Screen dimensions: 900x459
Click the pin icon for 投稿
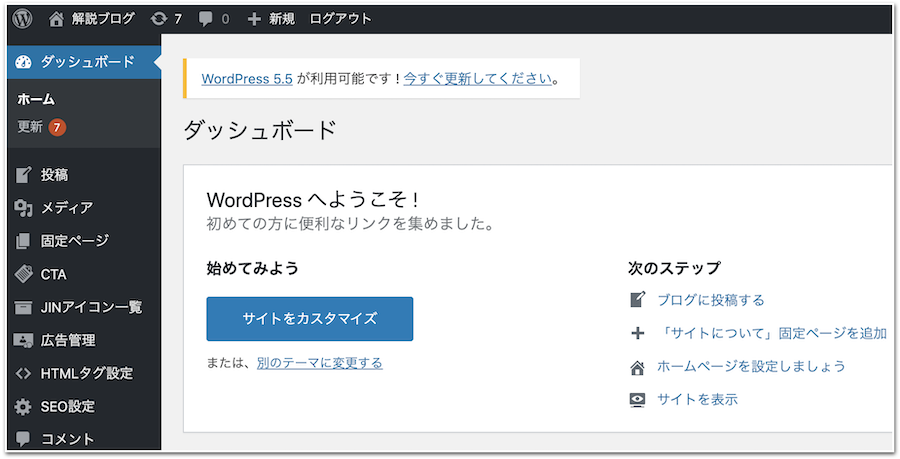24,175
